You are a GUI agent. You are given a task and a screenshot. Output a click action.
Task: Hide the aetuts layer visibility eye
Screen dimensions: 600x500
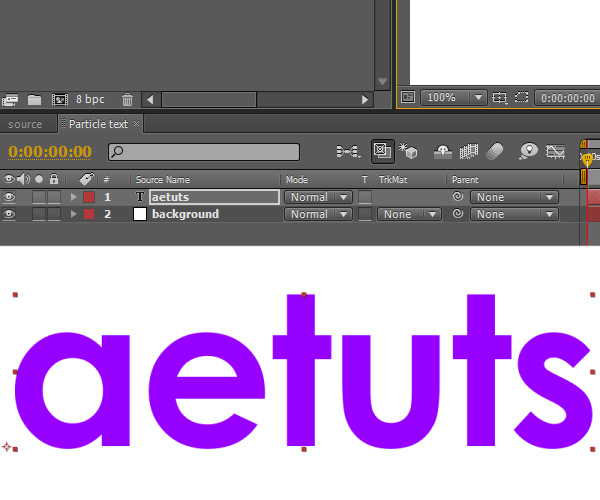[x=9, y=197]
